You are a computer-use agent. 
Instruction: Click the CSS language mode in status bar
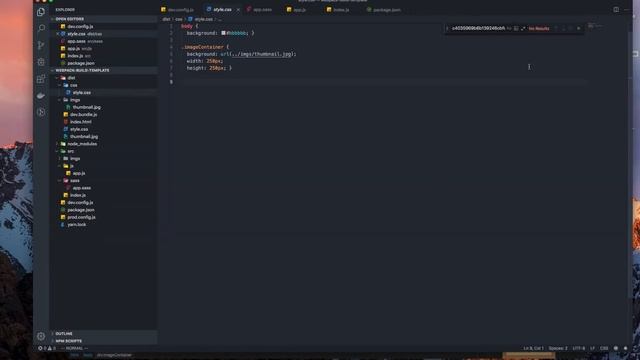(x=604, y=349)
